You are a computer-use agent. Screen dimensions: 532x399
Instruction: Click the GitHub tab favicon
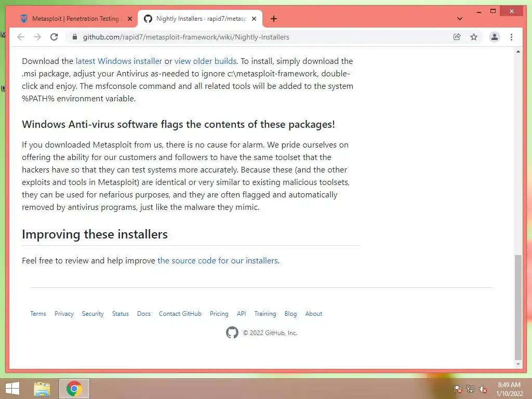(148, 19)
